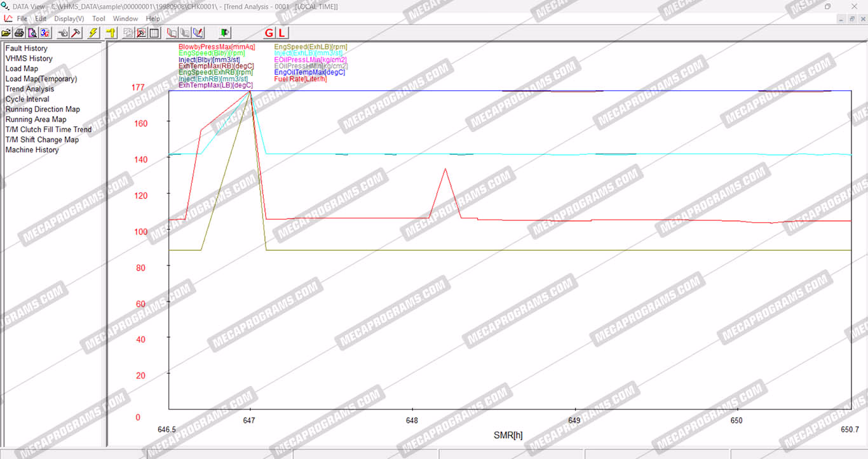Screen dimensions: 868x459
Task: Toggle the BlowbyPressMax[mmAq] legend series
Action: tap(216, 47)
